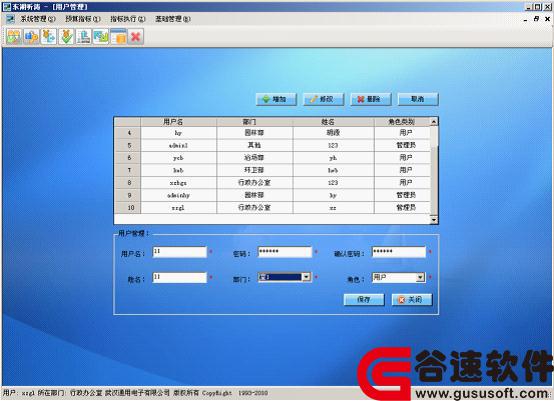
Task: Click the red X toolbar icon
Action: (136, 36)
